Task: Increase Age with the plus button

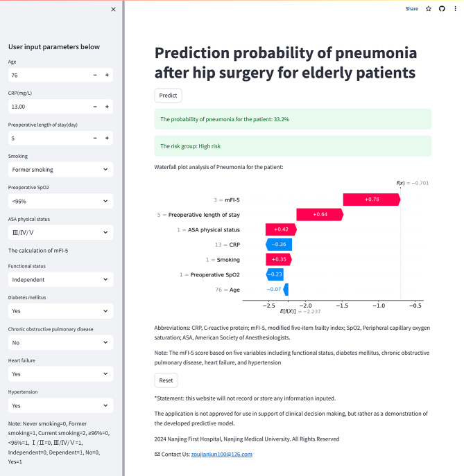Action: (107, 75)
